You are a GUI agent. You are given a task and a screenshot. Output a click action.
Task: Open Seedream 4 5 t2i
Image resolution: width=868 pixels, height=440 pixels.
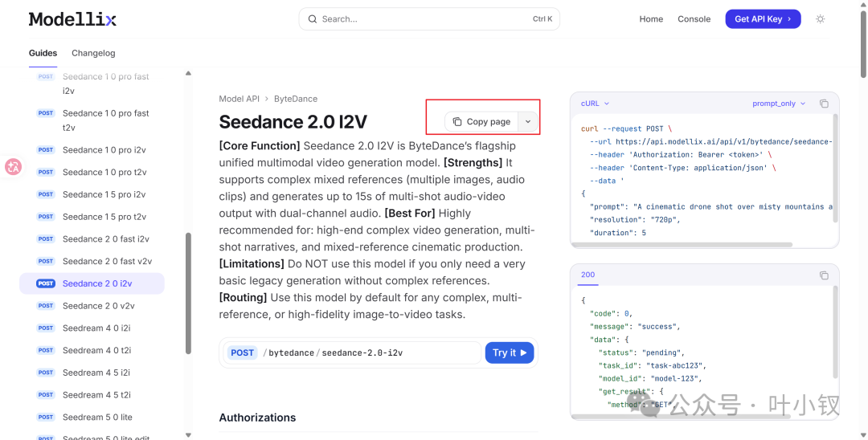tap(92, 395)
